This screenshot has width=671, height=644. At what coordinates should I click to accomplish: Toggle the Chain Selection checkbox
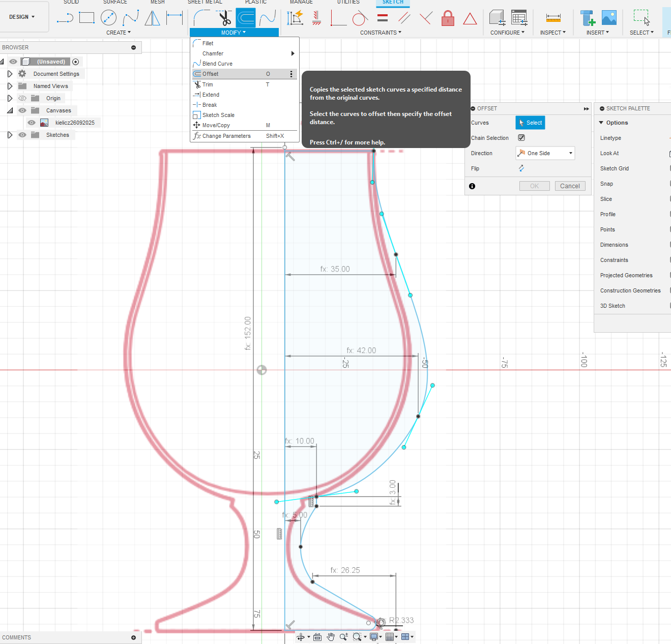[x=521, y=138]
